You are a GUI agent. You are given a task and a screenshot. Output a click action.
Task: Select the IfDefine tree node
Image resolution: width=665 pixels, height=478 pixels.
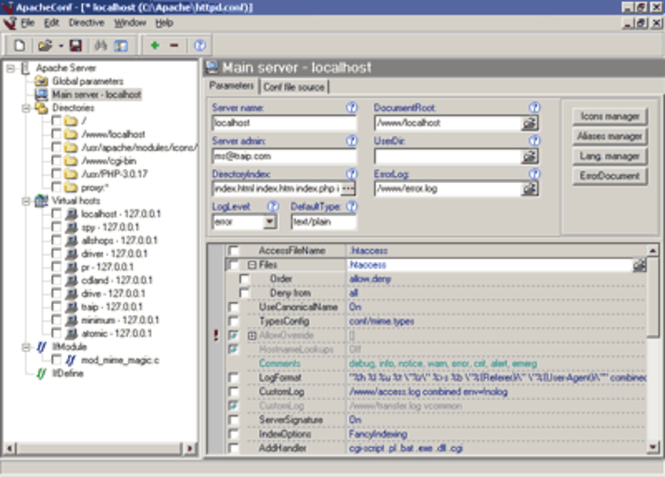click(67, 373)
